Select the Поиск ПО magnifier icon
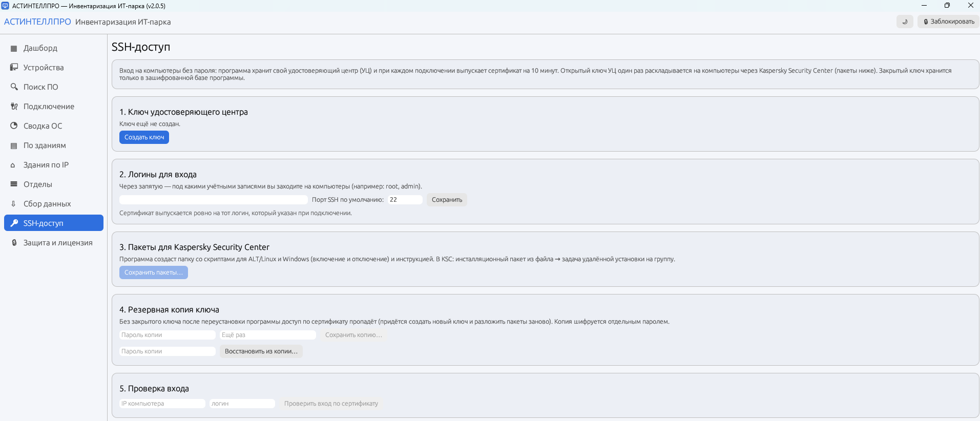The height and width of the screenshot is (421, 980). point(14,87)
